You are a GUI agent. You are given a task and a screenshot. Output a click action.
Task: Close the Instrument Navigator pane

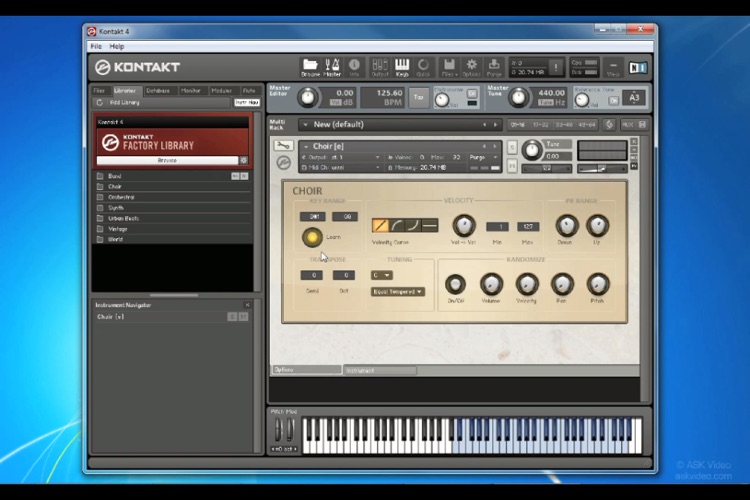click(x=247, y=305)
